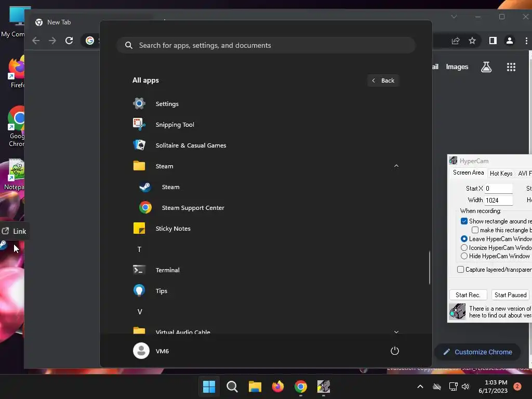Show hidden system tray icons
The width and height of the screenshot is (532, 399).
click(420, 387)
